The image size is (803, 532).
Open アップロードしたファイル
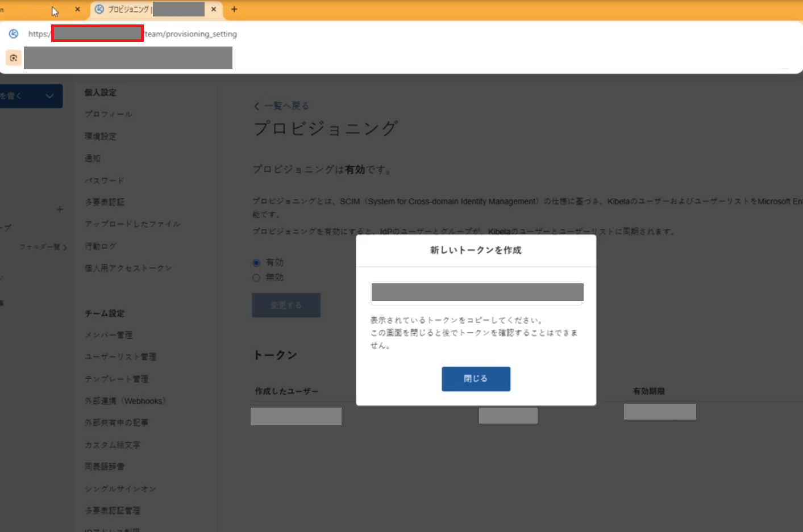pos(132,224)
